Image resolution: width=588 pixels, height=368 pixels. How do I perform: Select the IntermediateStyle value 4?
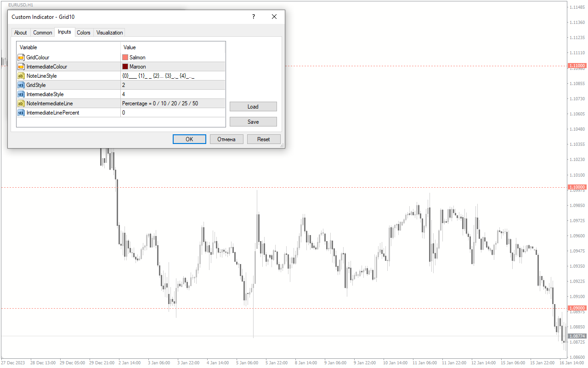pos(173,94)
